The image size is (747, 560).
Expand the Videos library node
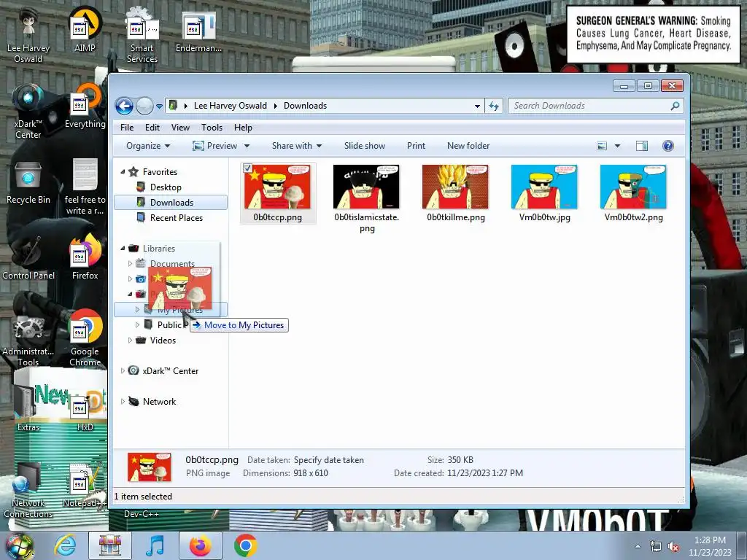(130, 340)
